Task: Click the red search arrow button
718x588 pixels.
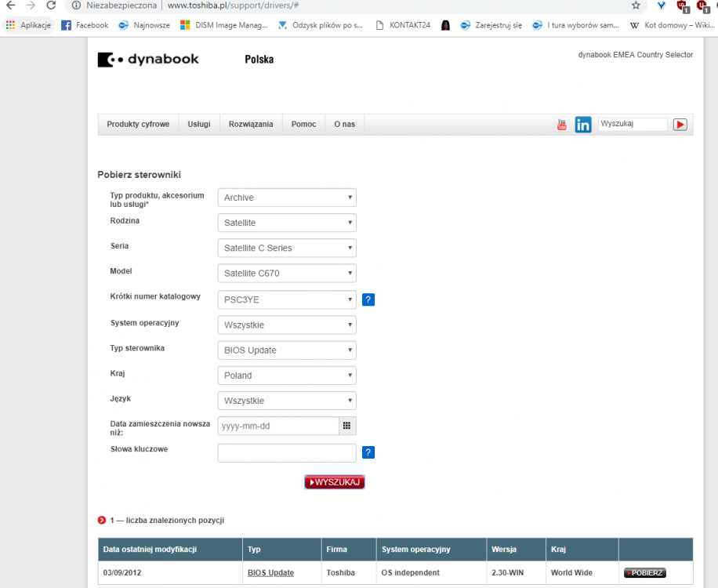Action: tap(680, 124)
